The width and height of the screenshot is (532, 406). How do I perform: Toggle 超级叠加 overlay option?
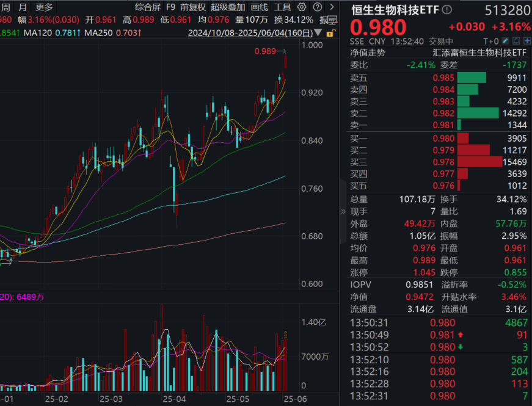click(228, 7)
